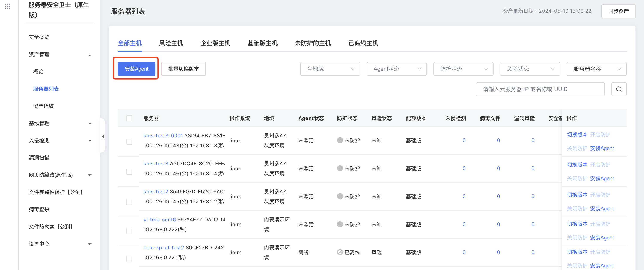644x270 pixels.
Task: Open the 风险状态 filter dropdown
Action: pos(530,69)
